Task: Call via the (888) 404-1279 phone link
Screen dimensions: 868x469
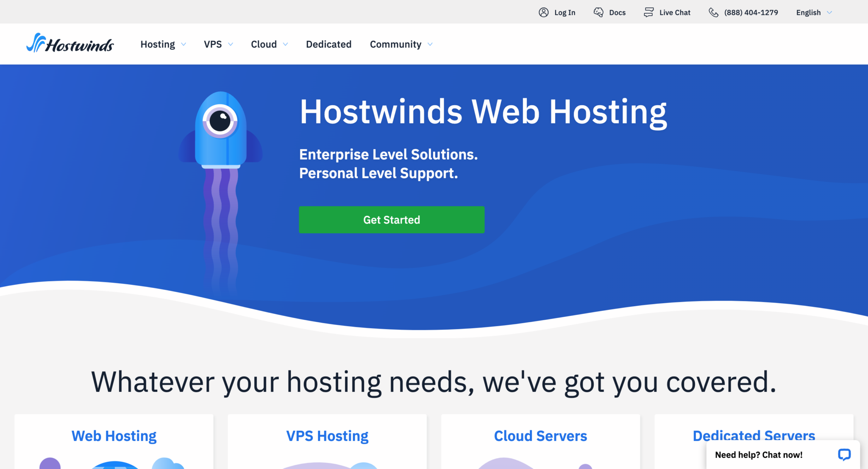Action: tap(751, 12)
